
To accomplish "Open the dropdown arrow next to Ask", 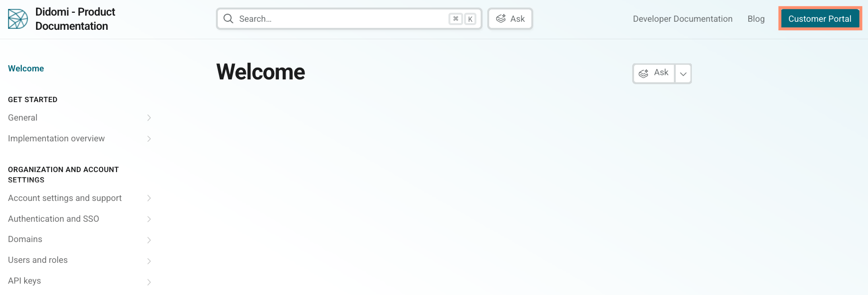I will click(x=683, y=74).
